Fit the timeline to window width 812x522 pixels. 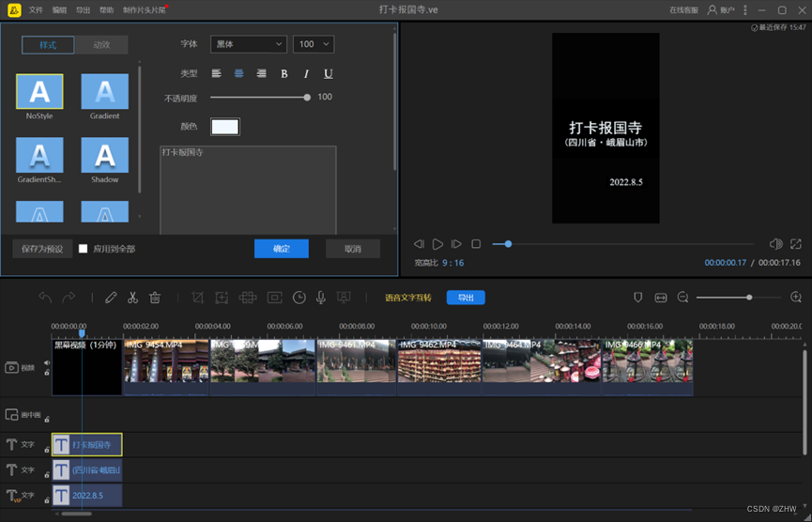660,298
